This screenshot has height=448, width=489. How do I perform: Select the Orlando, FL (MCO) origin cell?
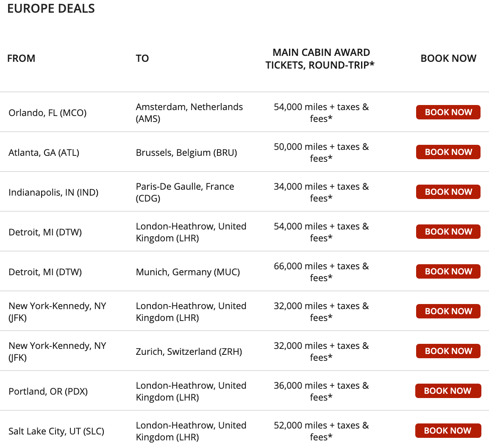pyautogui.click(x=47, y=113)
